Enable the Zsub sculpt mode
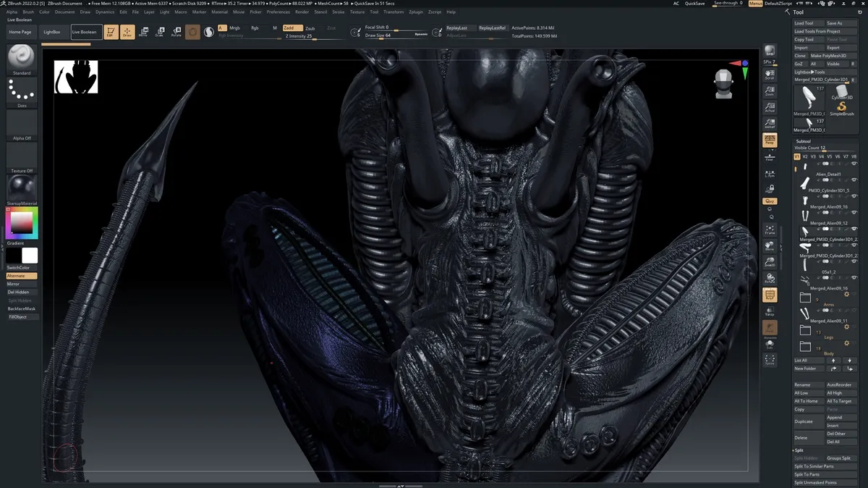Image resolution: width=868 pixels, height=488 pixels. coord(310,28)
